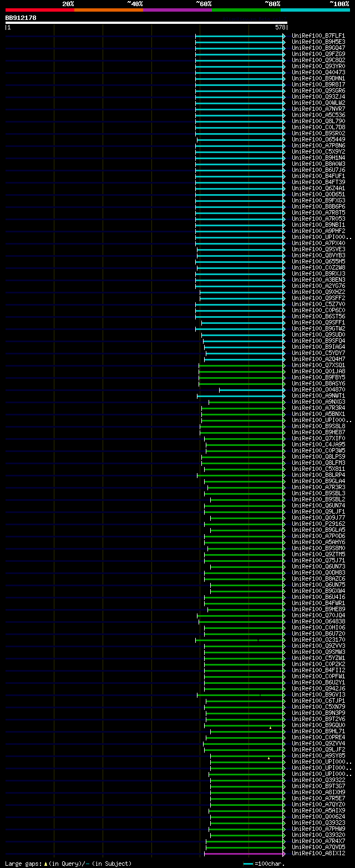Open hit UniRef100_B7FLF1
Screen dimensions: 355x868
point(318,35)
